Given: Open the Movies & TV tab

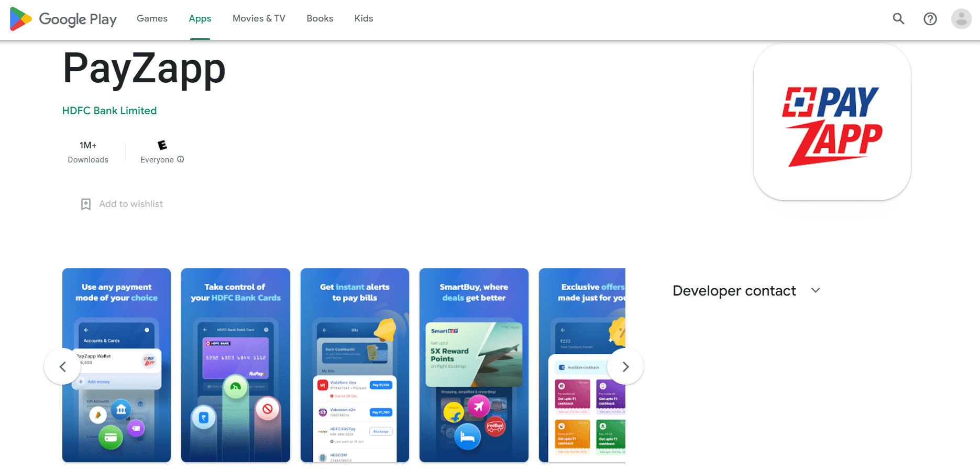Looking at the screenshot, I should tap(259, 19).
